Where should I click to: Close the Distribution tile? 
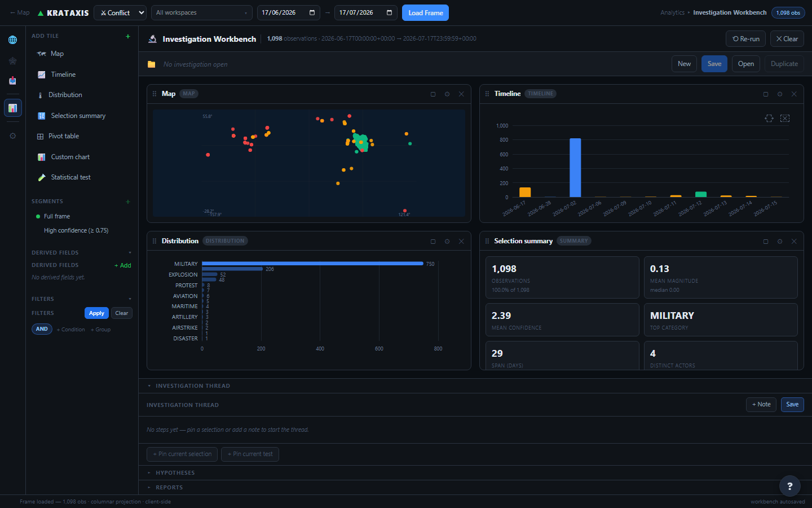461,242
